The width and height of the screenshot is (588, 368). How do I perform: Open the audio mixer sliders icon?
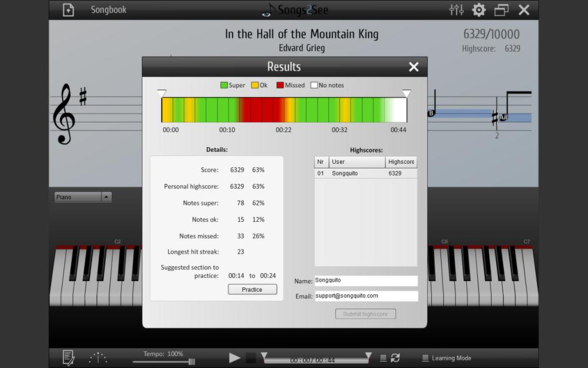pyautogui.click(x=456, y=10)
